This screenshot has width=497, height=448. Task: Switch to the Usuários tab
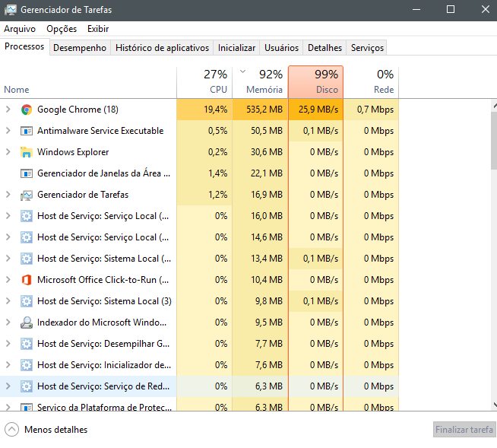tap(281, 48)
